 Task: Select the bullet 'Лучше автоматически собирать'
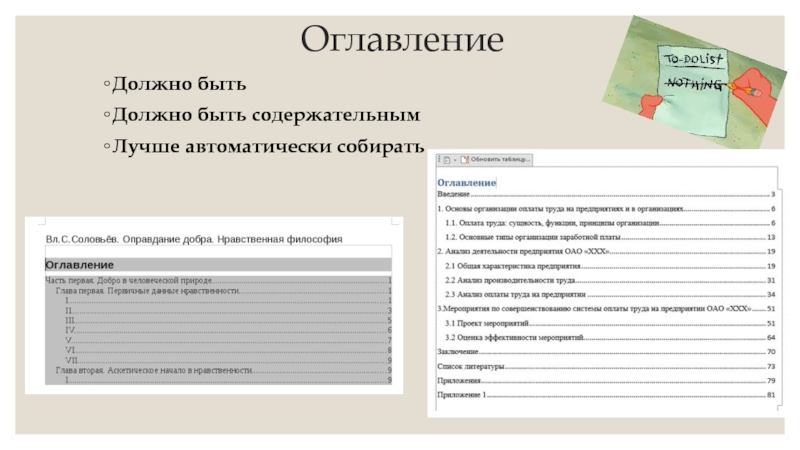tap(268, 146)
